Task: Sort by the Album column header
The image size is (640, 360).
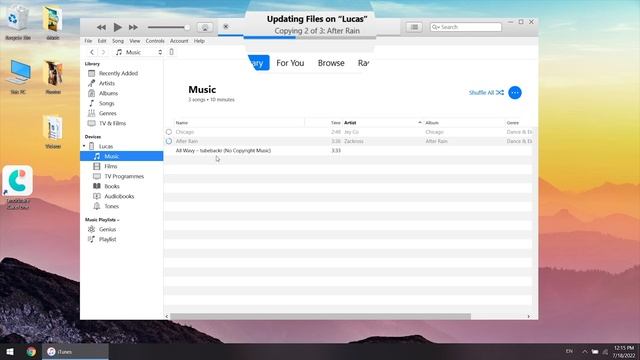Action: pos(432,122)
